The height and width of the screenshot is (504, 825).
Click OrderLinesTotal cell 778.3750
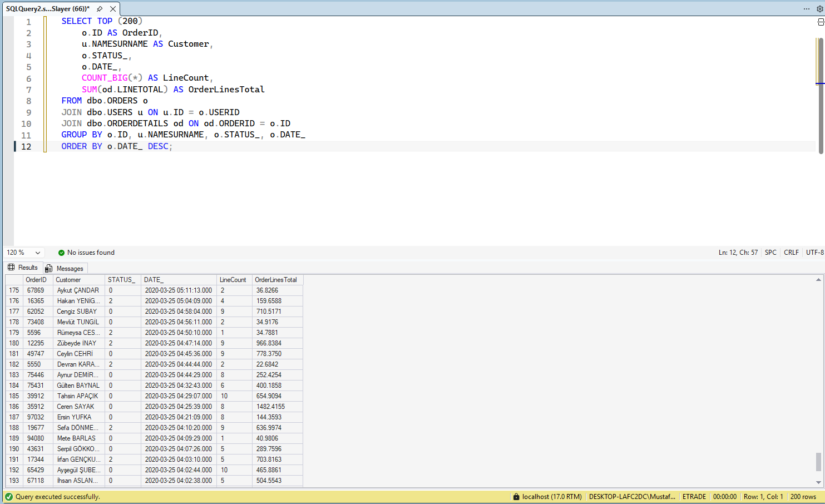click(x=278, y=354)
